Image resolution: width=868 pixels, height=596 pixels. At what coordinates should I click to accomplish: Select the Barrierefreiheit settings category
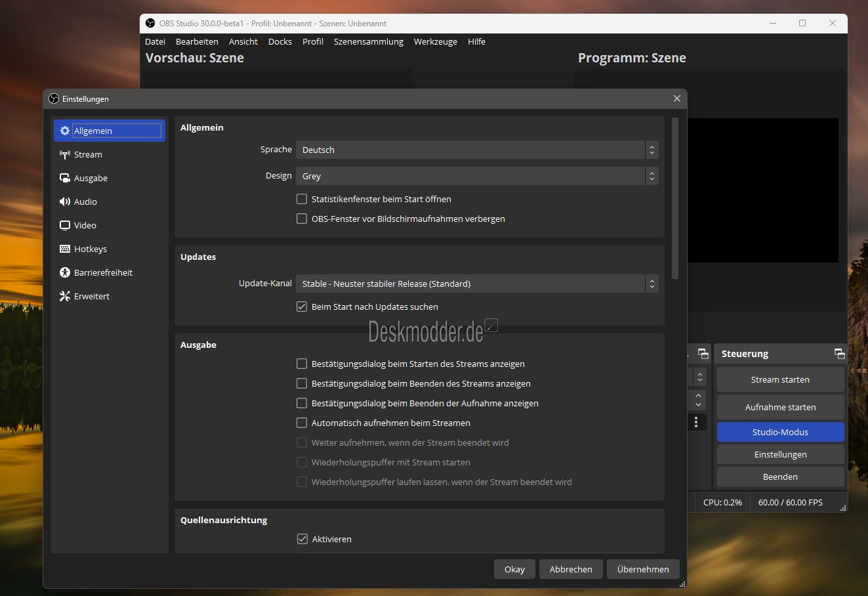110,272
